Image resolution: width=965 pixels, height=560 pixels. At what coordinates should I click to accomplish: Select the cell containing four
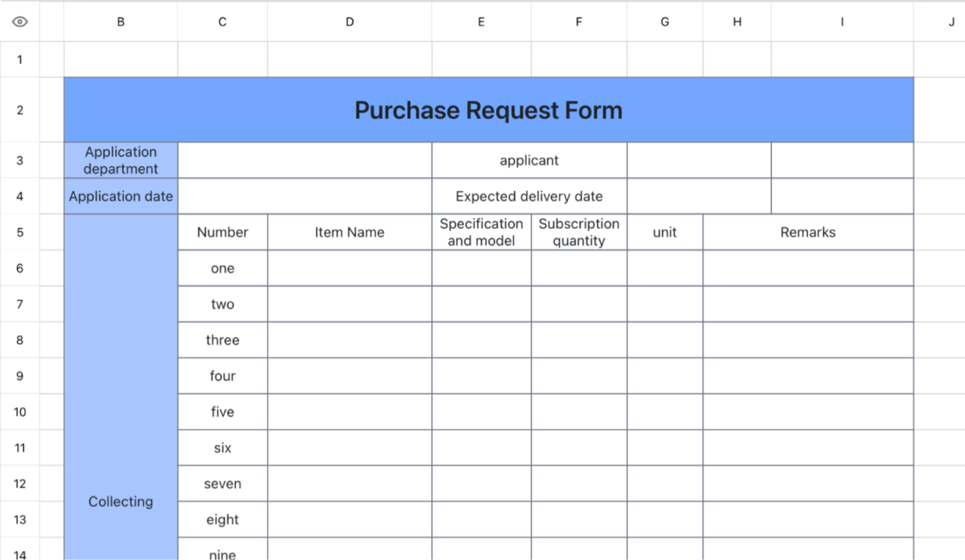tap(222, 376)
